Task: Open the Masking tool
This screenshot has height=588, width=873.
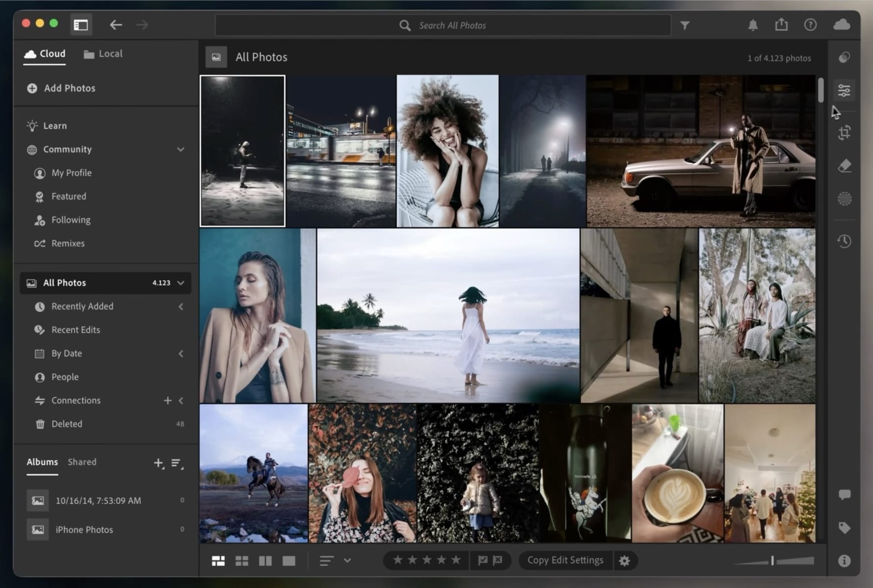Action: click(844, 199)
